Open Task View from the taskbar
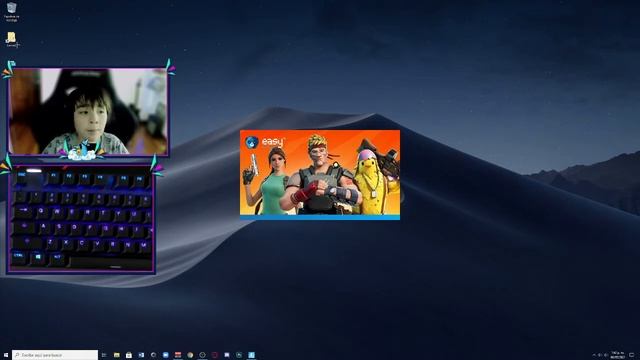The height and width of the screenshot is (360, 640). (x=104, y=355)
